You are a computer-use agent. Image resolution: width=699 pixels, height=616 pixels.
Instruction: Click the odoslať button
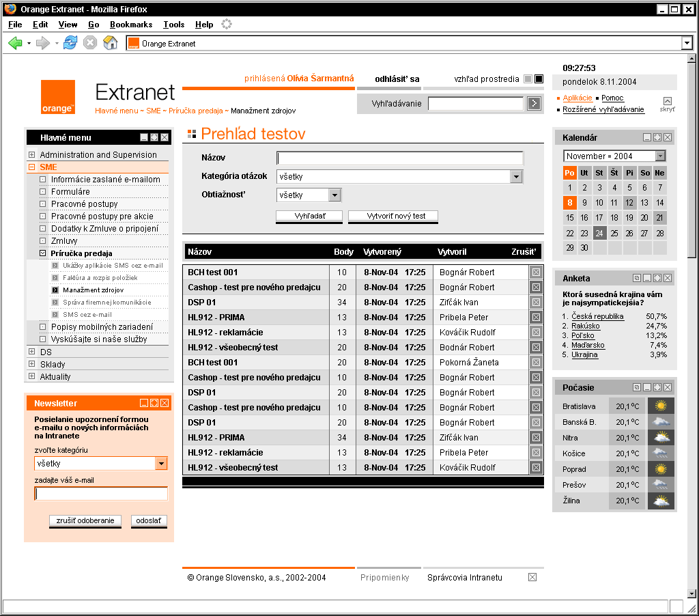(x=149, y=521)
